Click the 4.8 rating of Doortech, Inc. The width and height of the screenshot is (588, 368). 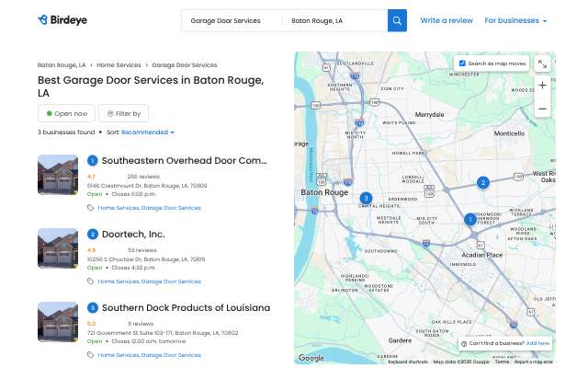(x=91, y=250)
